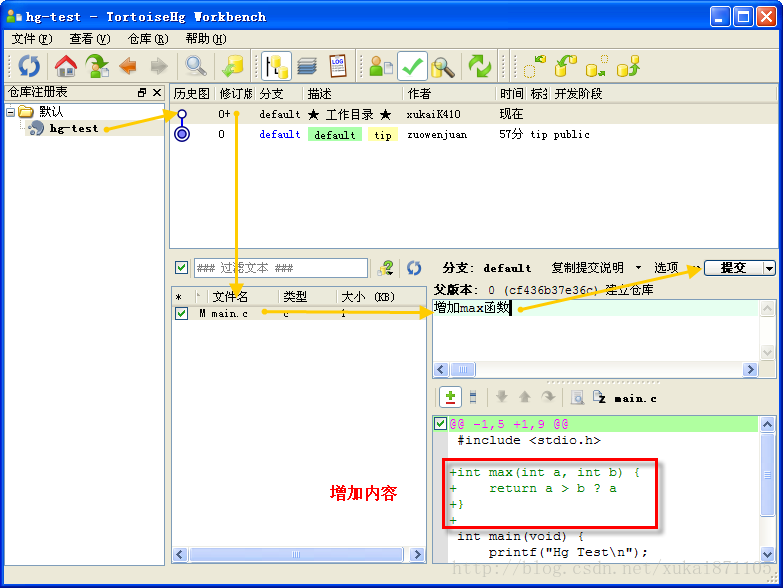Click the unbundle database arrow icon
This screenshot has height=588, width=783.
233,65
